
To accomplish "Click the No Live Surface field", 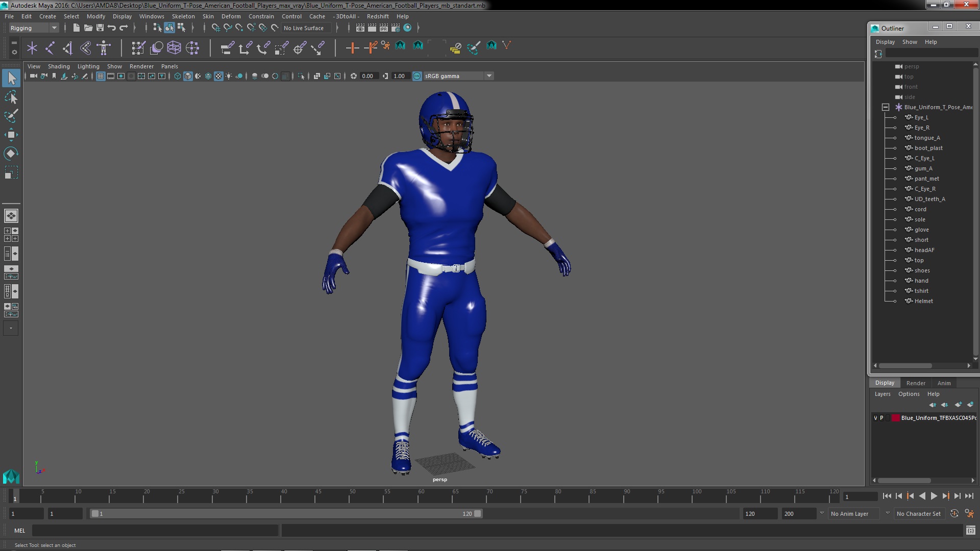I will pyautogui.click(x=306, y=28).
